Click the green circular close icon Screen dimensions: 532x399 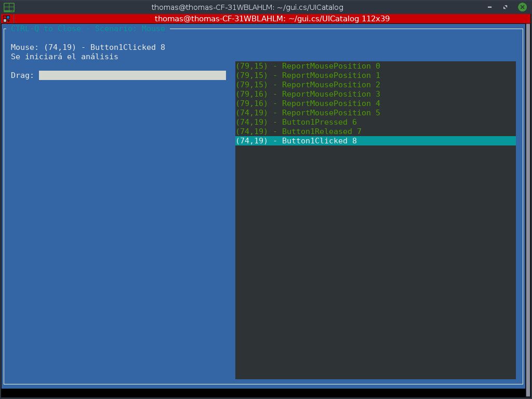pyautogui.click(x=521, y=7)
